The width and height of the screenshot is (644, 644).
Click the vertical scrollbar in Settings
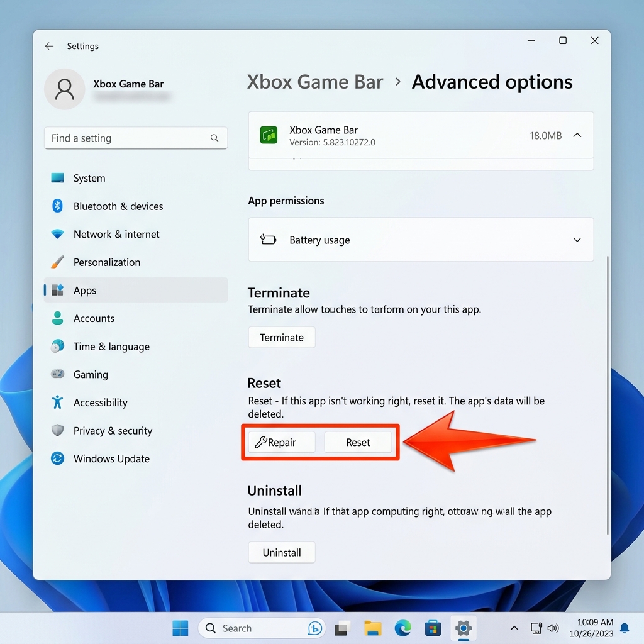pyautogui.click(x=607, y=394)
